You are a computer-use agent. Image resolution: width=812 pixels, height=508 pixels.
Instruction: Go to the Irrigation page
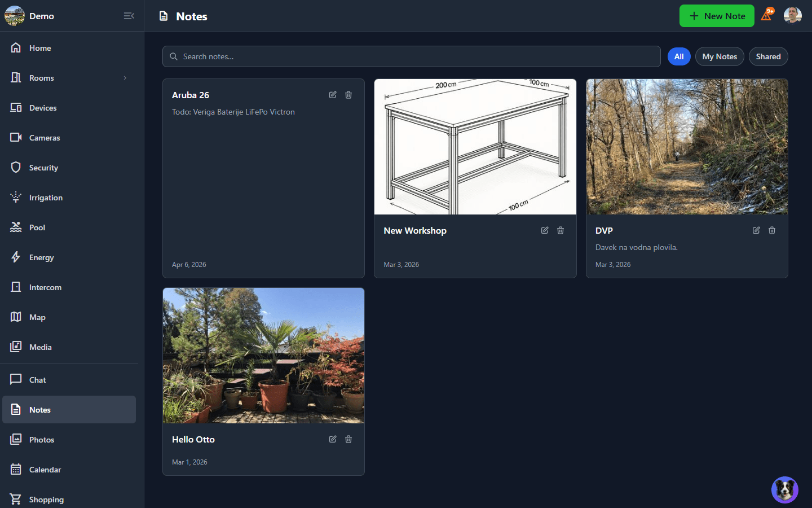point(46,198)
